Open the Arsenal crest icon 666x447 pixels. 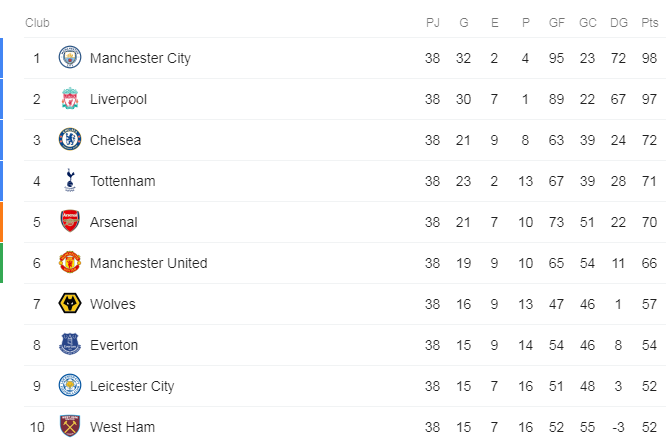pyautogui.click(x=70, y=221)
